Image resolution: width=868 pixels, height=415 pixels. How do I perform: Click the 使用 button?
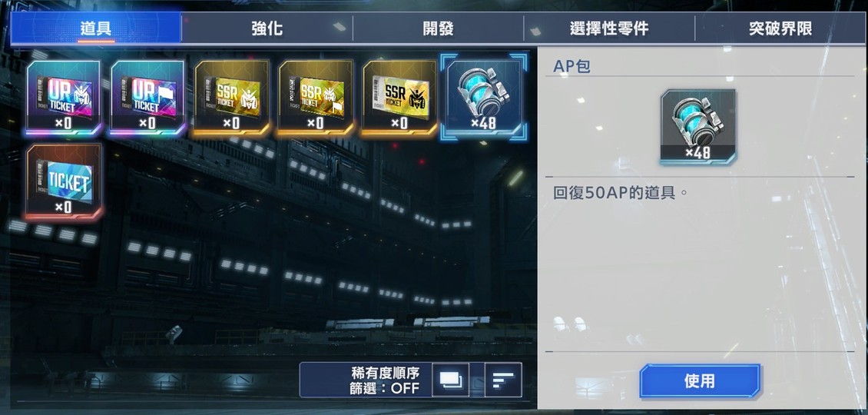700,381
